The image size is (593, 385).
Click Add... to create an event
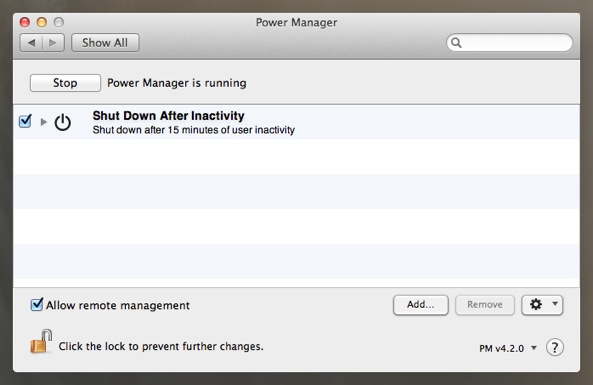(x=421, y=305)
